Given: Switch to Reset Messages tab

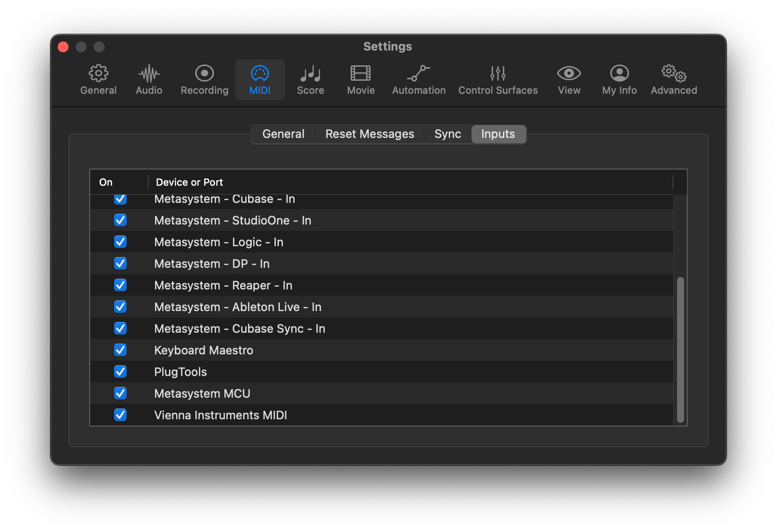Looking at the screenshot, I should click(370, 134).
